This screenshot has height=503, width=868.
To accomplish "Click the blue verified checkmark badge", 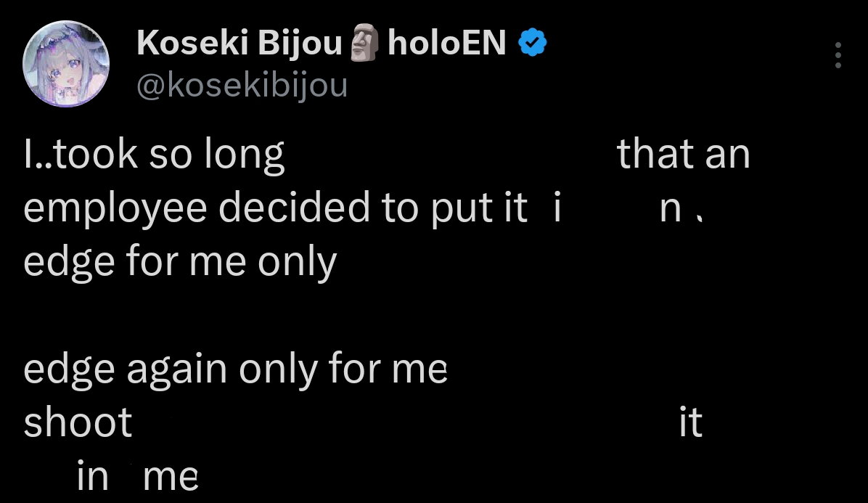I will [532, 43].
